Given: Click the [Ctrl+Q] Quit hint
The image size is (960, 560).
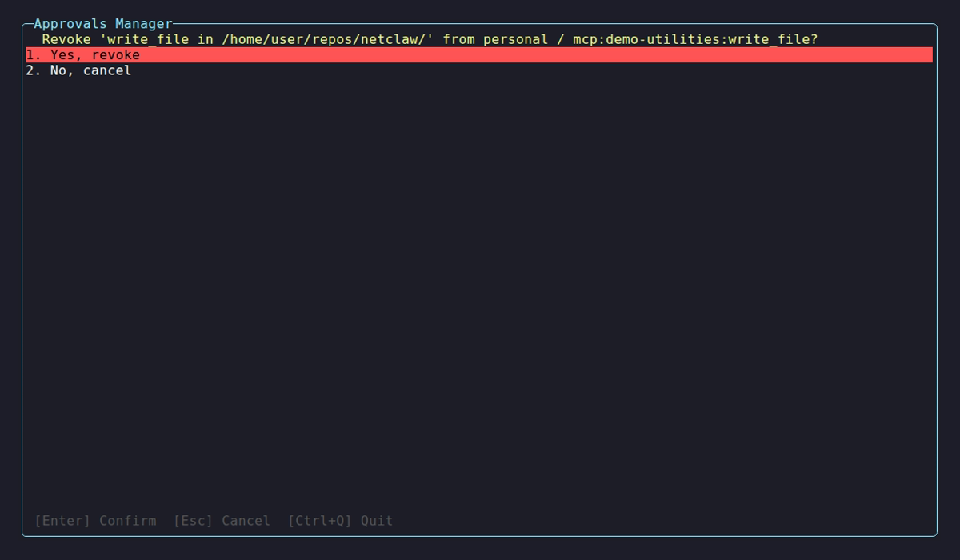Looking at the screenshot, I should coord(340,521).
